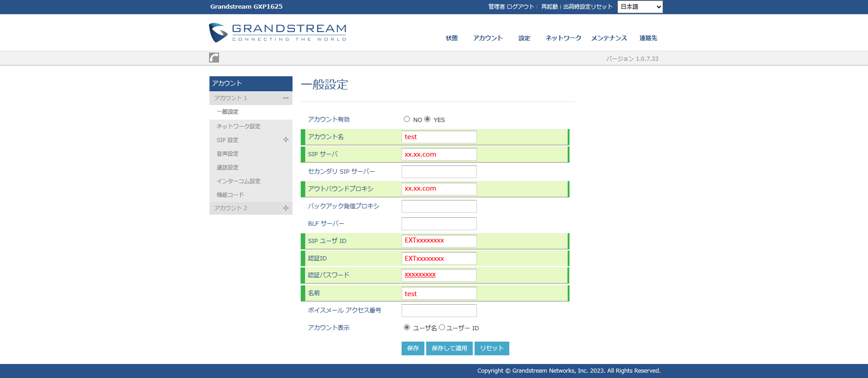Open the ネットワーク menu
868x378 pixels.
pyautogui.click(x=563, y=38)
